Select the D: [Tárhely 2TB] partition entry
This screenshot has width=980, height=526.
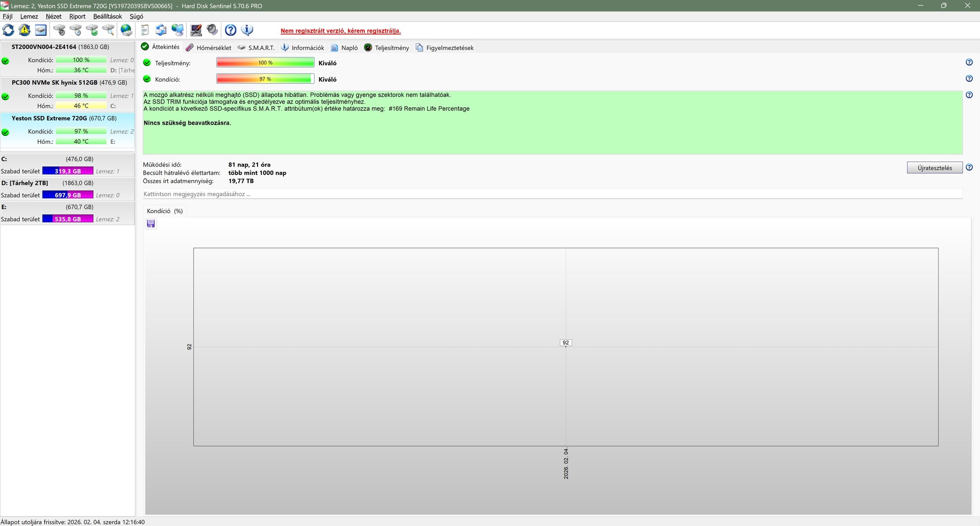click(x=67, y=189)
